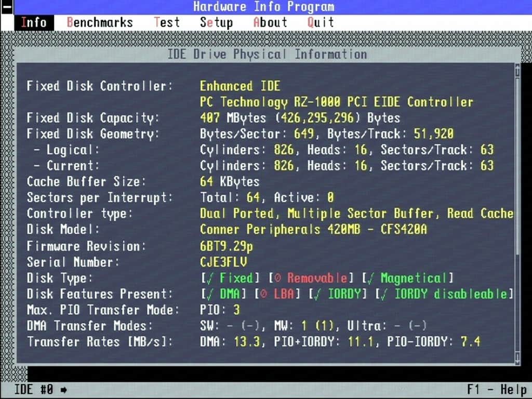Click the IDE Drive Physical Information title

pos(267,54)
